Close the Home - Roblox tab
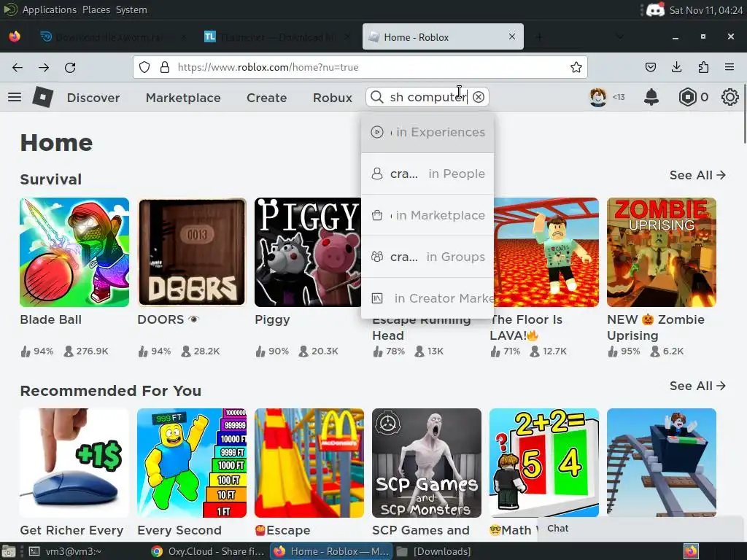Screen dimensions: 747x560 click(x=512, y=36)
